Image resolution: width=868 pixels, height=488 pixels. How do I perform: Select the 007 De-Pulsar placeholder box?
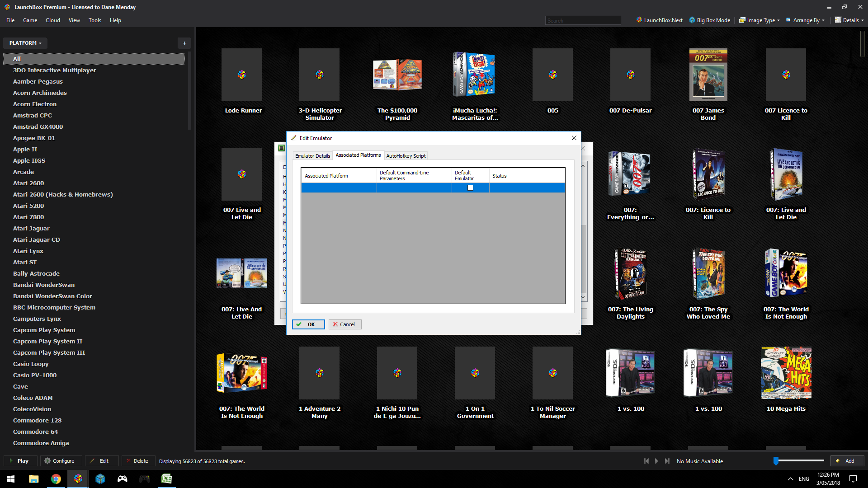(x=631, y=75)
